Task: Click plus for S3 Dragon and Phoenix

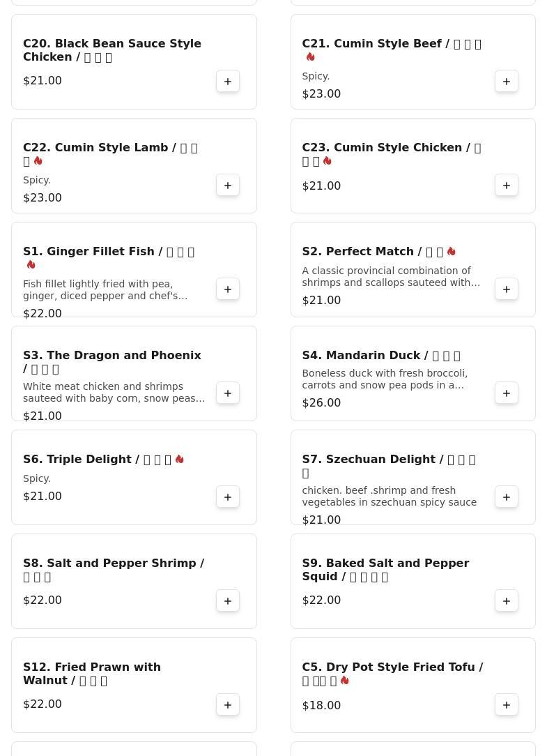Action: pyautogui.click(x=228, y=393)
